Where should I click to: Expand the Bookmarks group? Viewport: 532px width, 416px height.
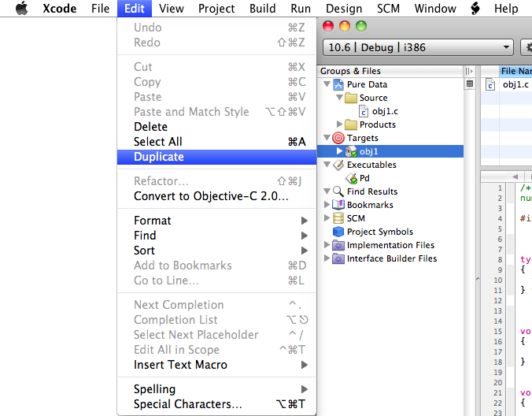(x=327, y=204)
